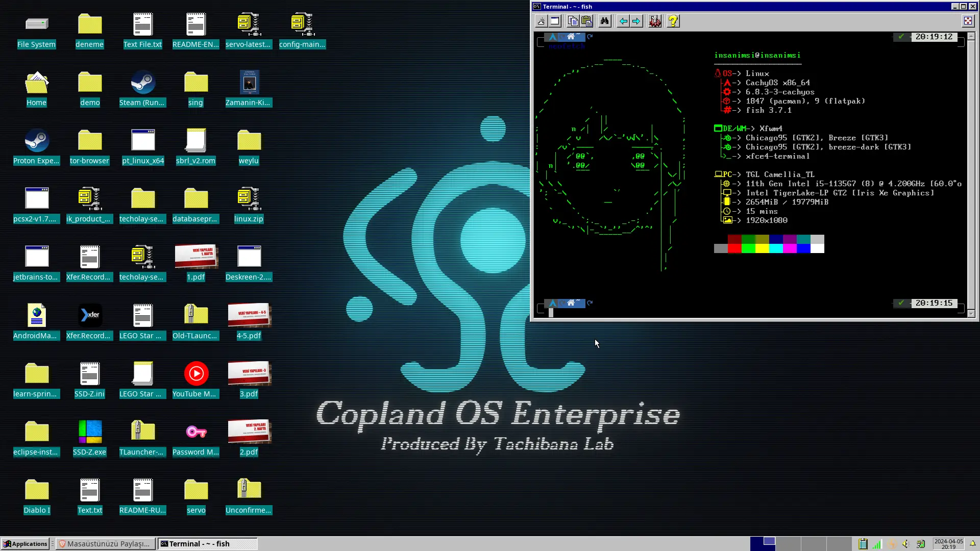Open terminal preferences icon
This screenshot has height=551, width=980.
coord(655,21)
